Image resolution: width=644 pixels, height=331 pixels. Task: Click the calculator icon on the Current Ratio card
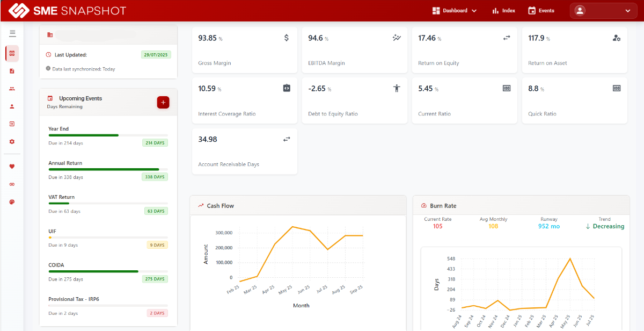(x=506, y=88)
